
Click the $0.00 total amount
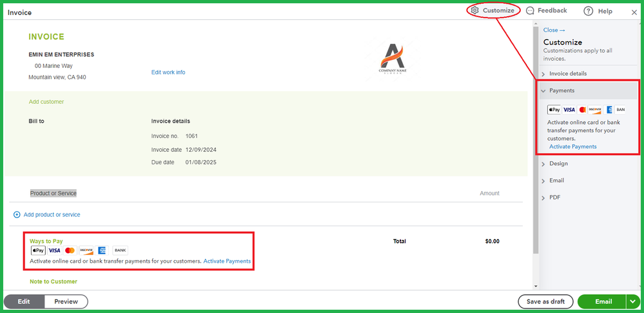tap(492, 241)
